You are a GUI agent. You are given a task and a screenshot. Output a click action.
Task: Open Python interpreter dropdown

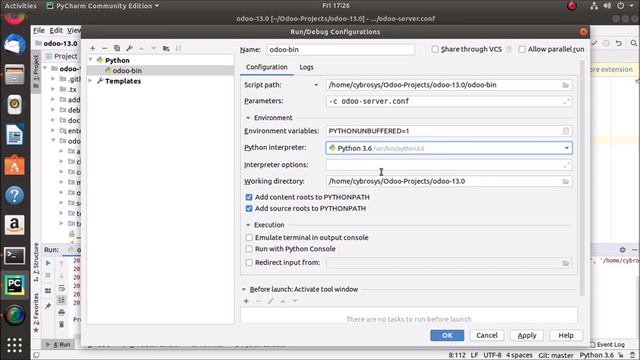[x=567, y=148]
